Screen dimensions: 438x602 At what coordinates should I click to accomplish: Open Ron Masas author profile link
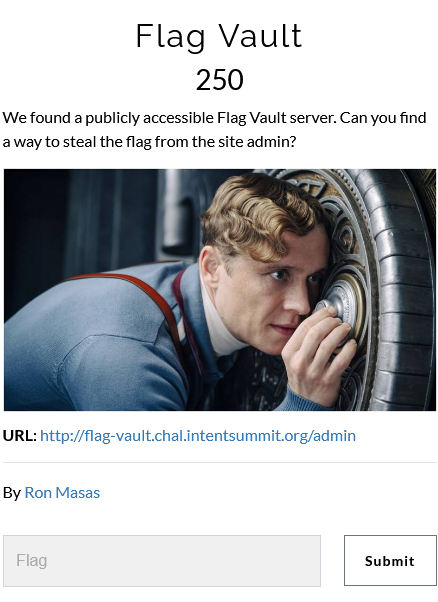[x=62, y=493]
